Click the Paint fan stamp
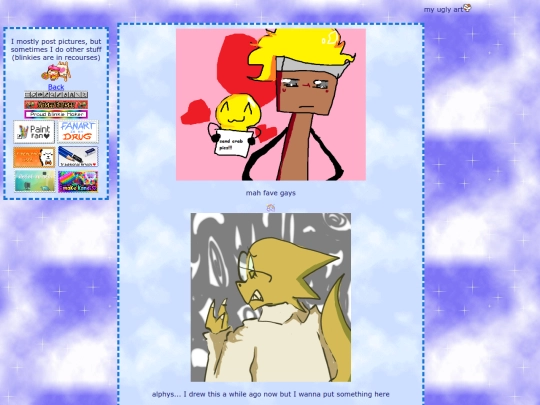The width and height of the screenshot is (540, 405). (x=34, y=132)
